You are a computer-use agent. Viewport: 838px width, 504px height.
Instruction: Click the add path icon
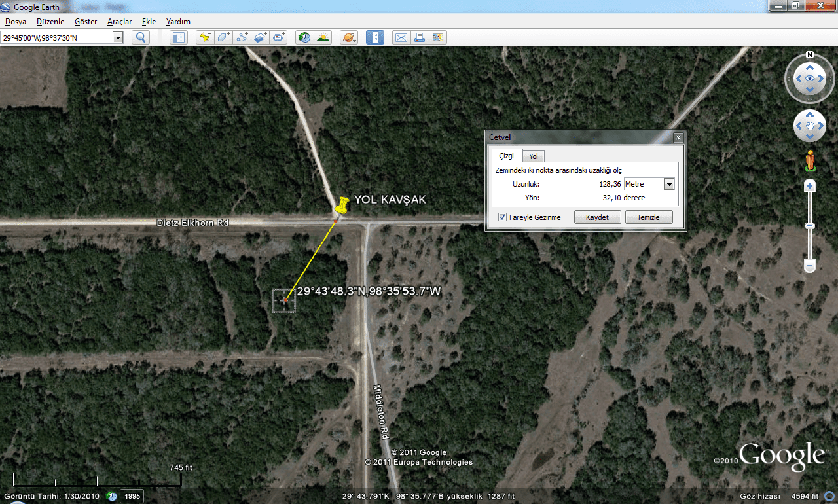[242, 37]
